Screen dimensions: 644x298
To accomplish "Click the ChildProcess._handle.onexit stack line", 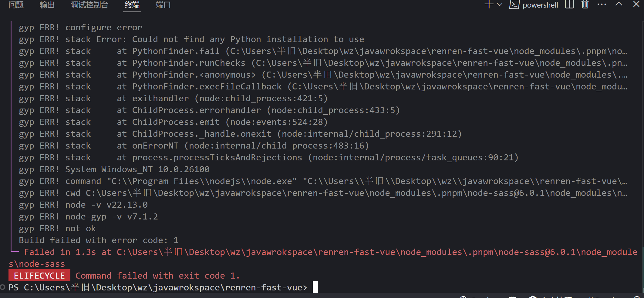I will (x=240, y=134).
